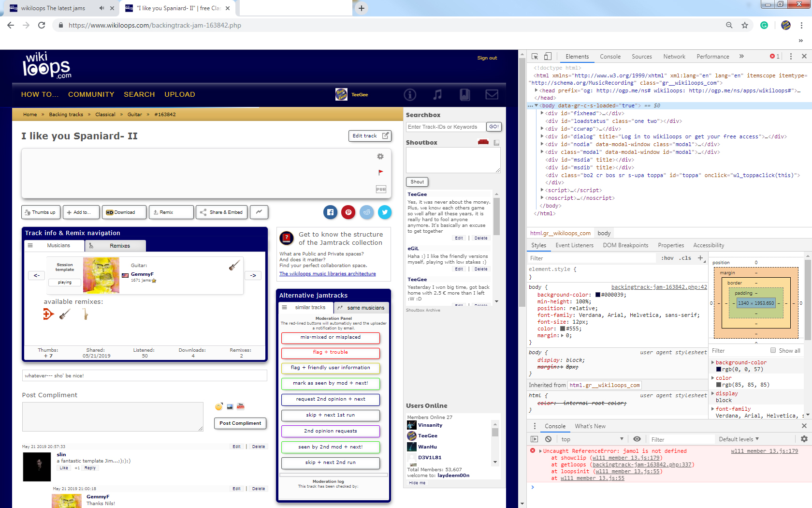Click the red flag icon in player
The height and width of the screenshot is (508, 812).
pos(381,172)
